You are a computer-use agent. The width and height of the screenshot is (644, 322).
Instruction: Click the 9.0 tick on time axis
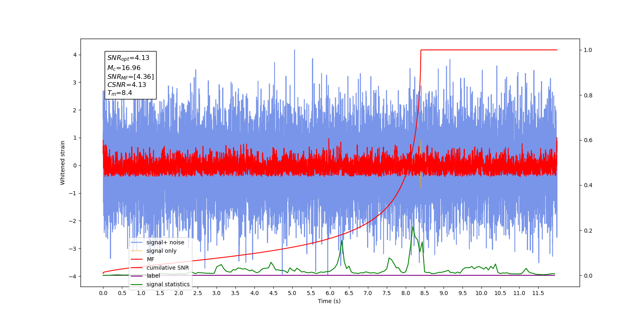(x=444, y=293)
